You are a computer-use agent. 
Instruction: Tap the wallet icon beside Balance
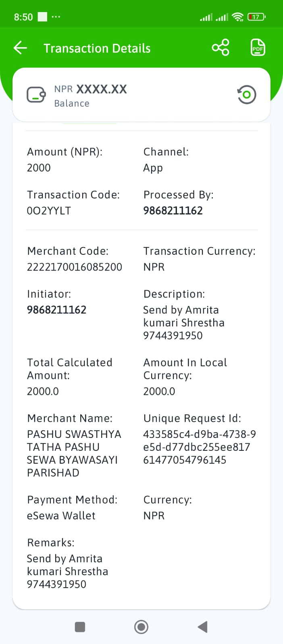click(x=36, y=95)
